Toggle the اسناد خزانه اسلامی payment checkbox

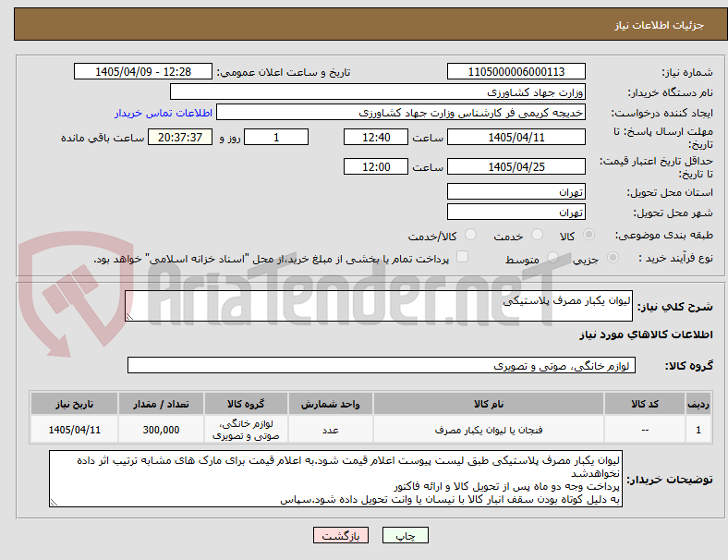click(x=463, y=257)
